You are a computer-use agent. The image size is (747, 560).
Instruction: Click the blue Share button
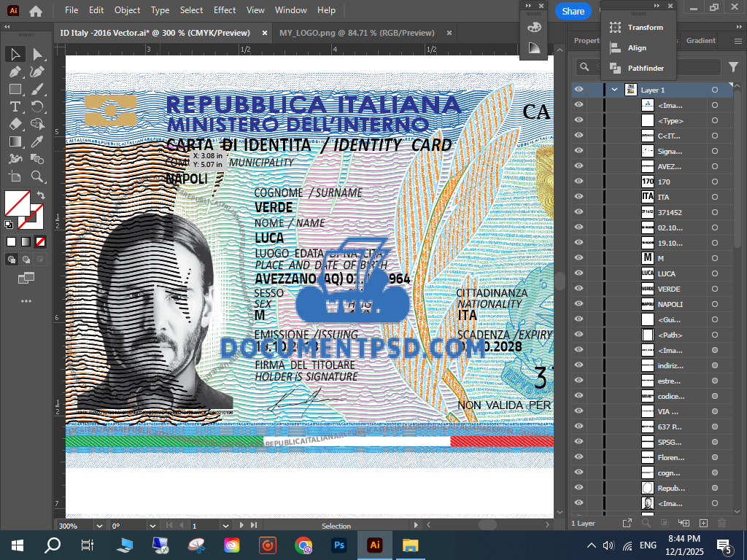coord(573,11)
